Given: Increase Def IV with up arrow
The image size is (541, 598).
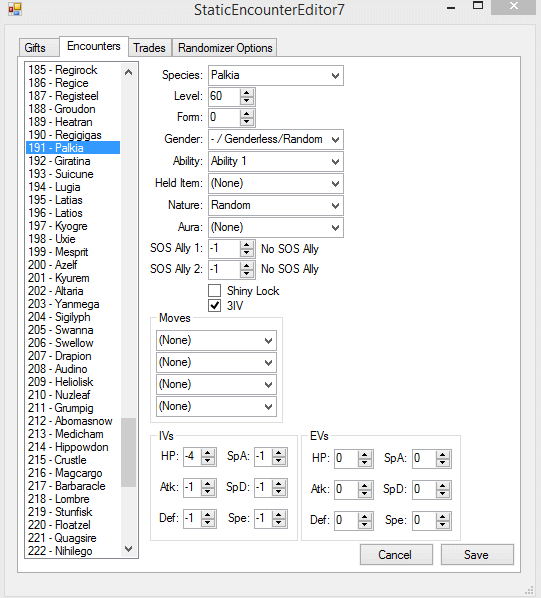Looking at the screenshot, I should pos(208,515).
